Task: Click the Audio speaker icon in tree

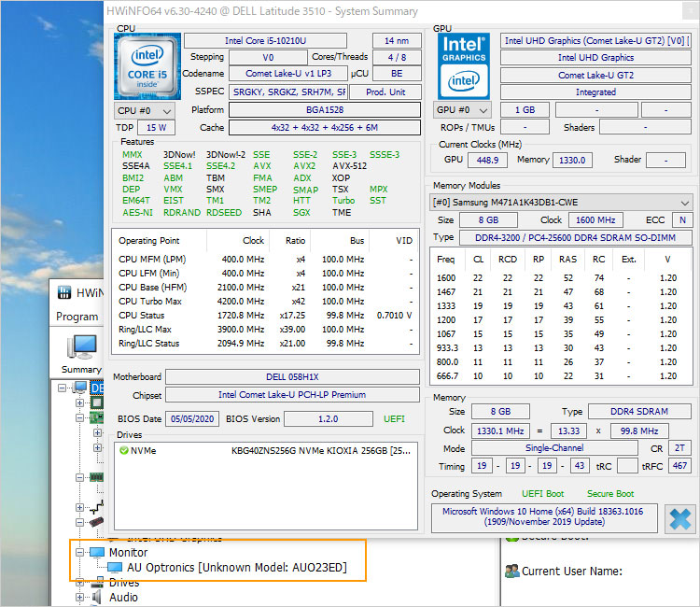Action: (96, 597)
